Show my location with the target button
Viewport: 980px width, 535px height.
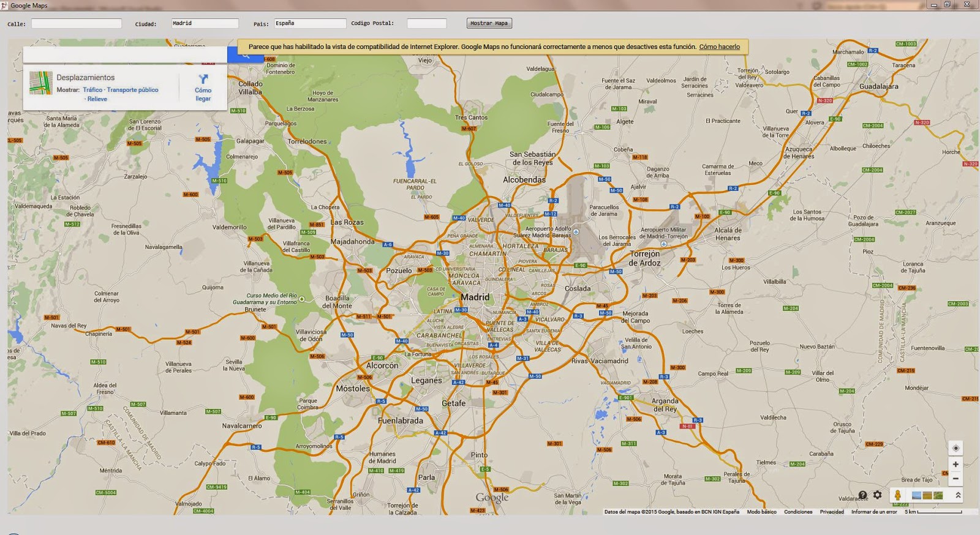[956, 448]
